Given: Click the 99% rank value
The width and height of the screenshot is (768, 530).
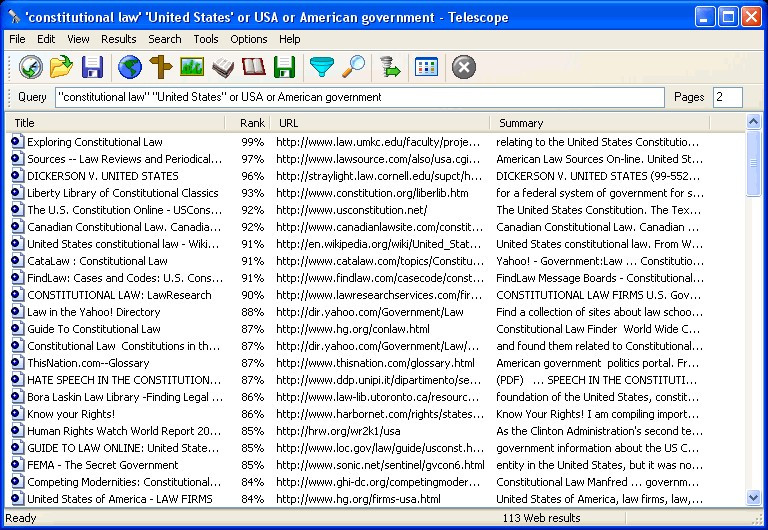Looking at the screenshot, I should pos(253,142).
